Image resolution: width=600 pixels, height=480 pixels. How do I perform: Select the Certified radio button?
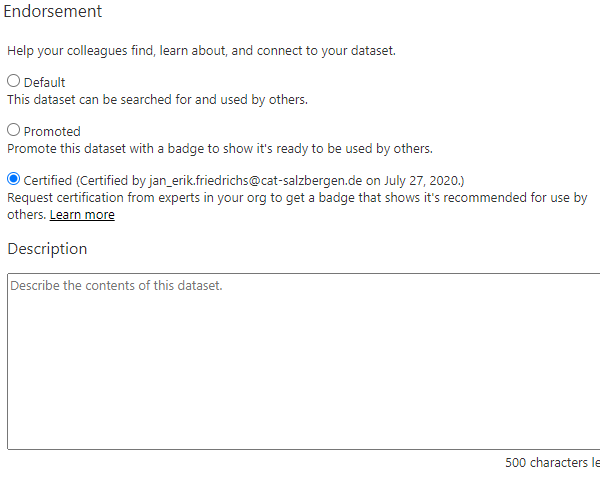14,180
